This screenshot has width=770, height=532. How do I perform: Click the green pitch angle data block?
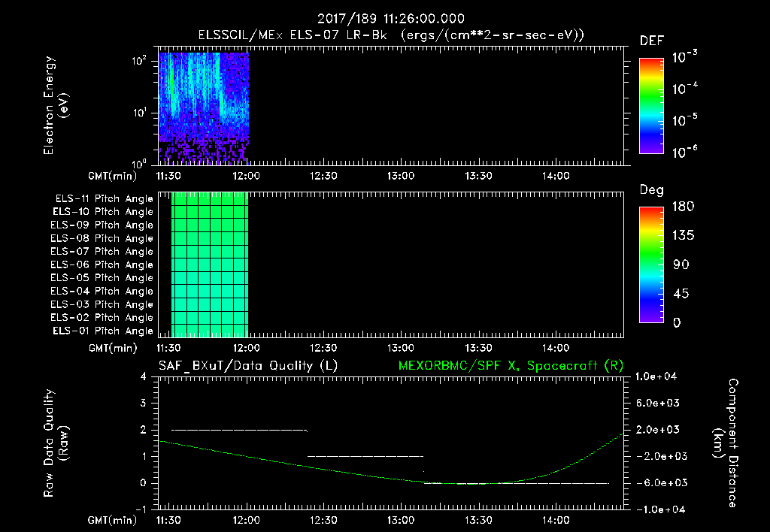click(x=210, y=264)
